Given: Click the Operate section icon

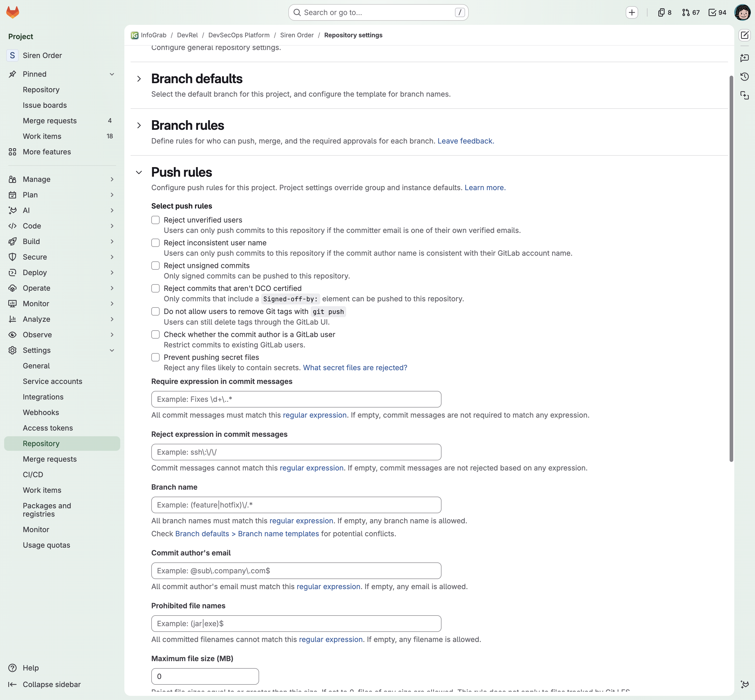Looking at the screenshot, I should pyautogui.click(x=12, y=288).
